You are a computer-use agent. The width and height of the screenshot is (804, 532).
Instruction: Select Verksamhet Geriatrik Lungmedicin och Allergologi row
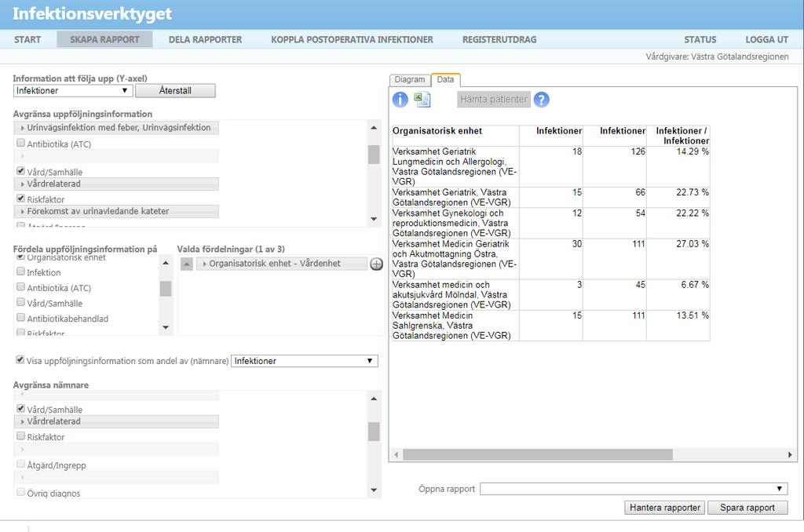(x=550, y=166)
